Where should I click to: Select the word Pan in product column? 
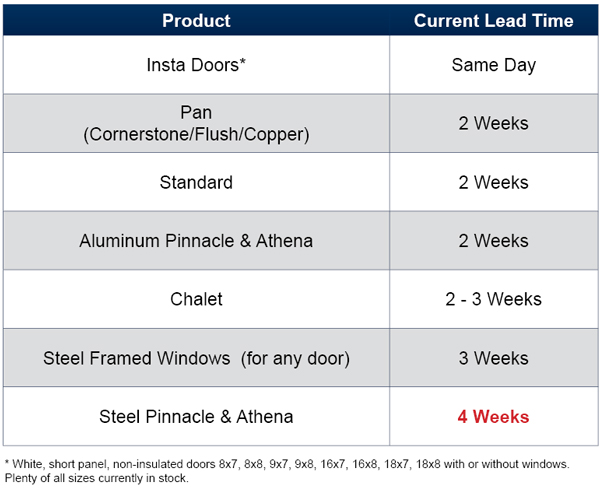pyautogui.click(x=196, y=114)
